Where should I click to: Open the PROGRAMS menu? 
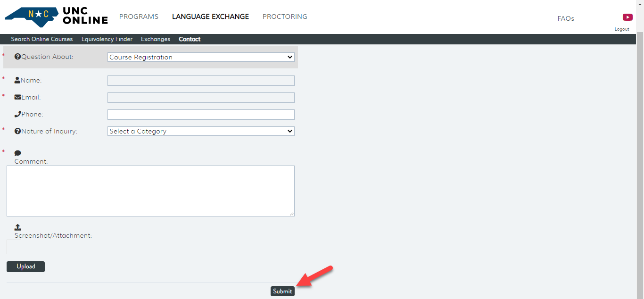139,17
